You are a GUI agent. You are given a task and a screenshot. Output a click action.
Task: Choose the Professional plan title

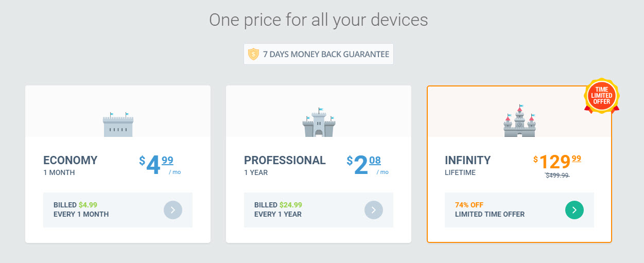point(285,160)
